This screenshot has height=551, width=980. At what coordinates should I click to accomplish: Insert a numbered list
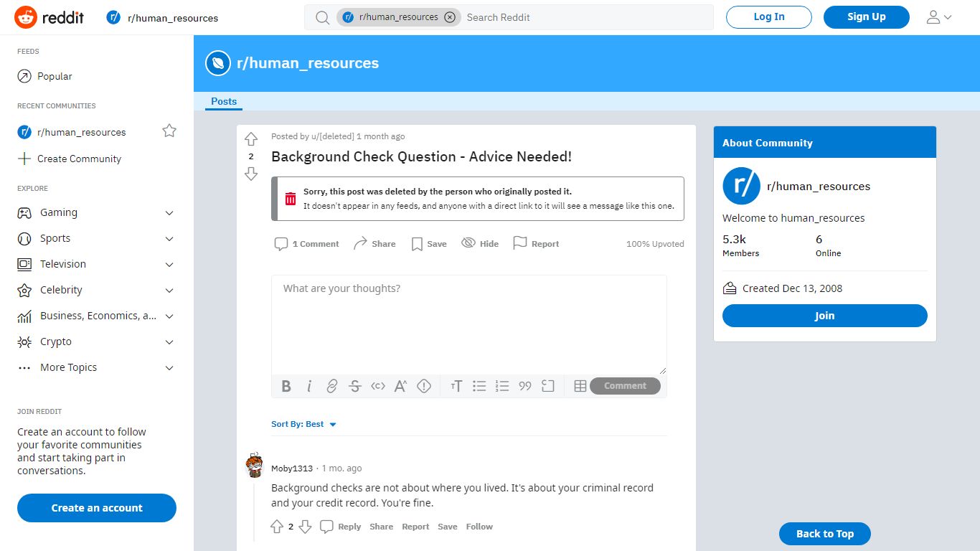click(502, 386)
